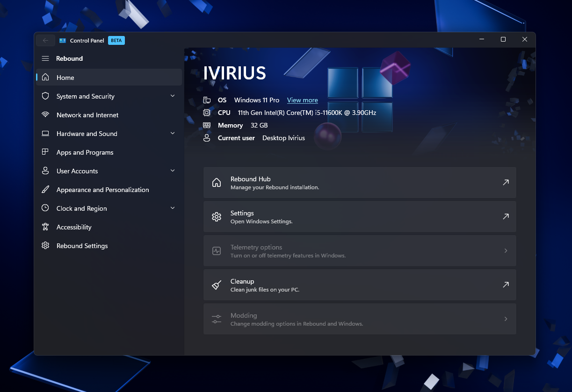This screenshot has height=392, width=572.
Task: Select User Accounts in sidebar
Action: tap(109, 171)
